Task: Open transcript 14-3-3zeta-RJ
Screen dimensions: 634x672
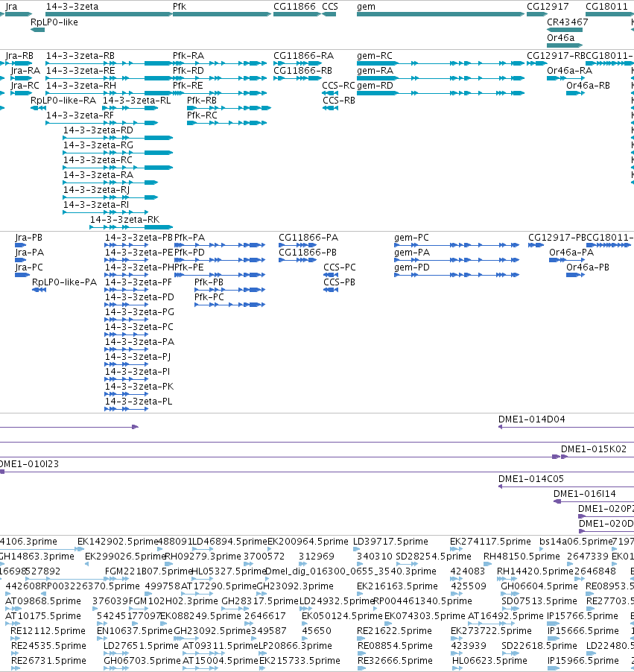Action: [96, 190]
